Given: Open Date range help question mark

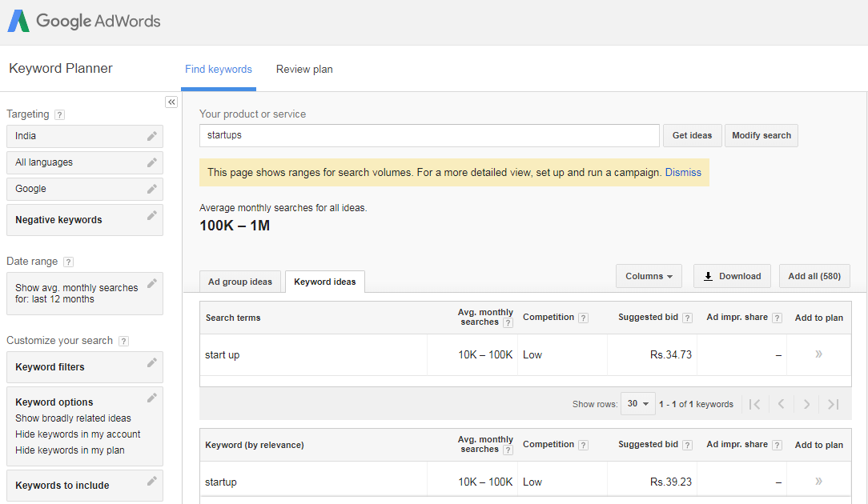Looking at the screenshot, I should point(68,262).
